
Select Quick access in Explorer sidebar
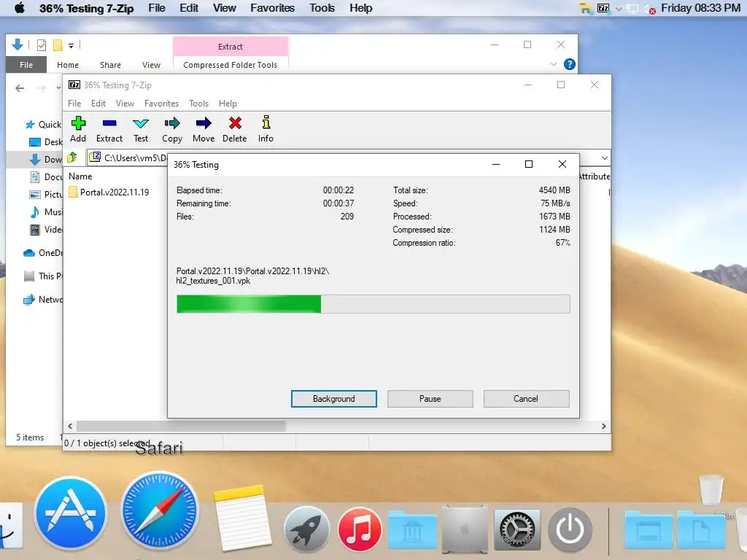pyautogui.click(x=43, y=124)
